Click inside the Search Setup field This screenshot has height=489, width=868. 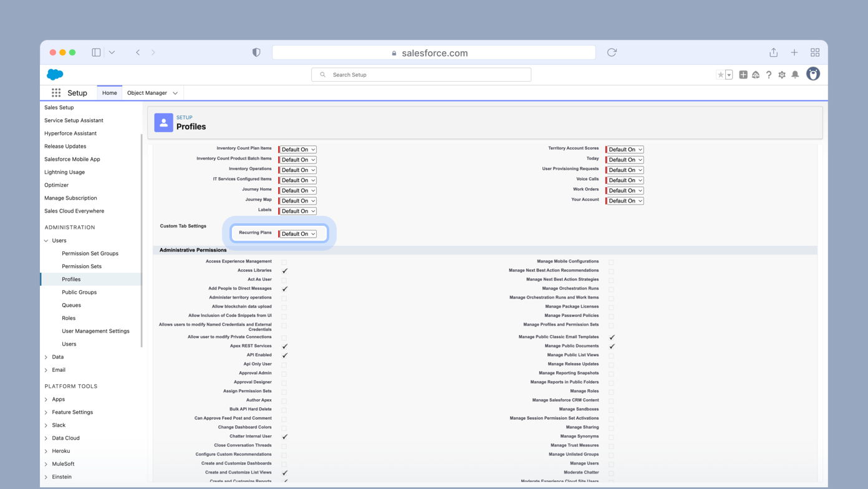point(421,74)
